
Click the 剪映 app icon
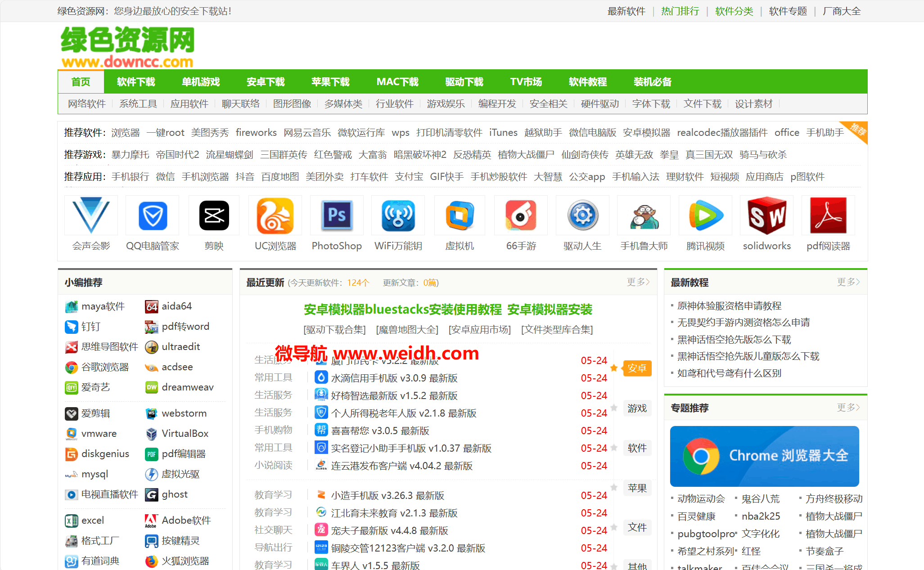click(214, 215)
